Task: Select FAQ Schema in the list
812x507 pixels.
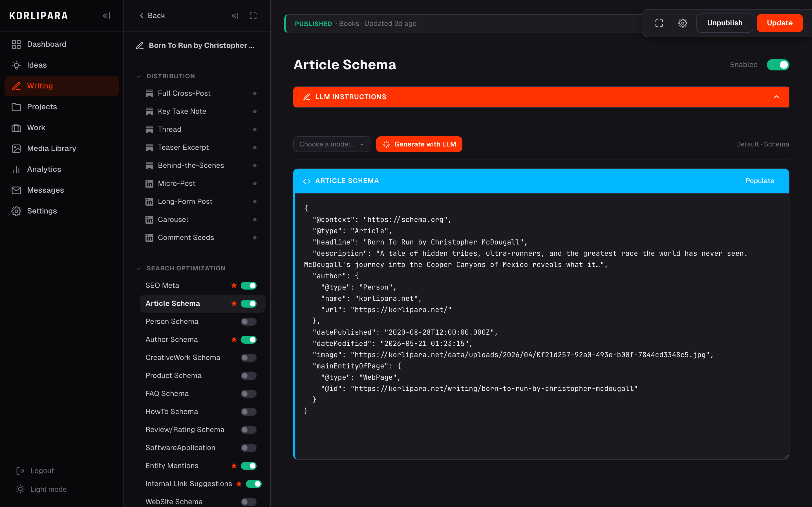Action: tap(167, 394)
